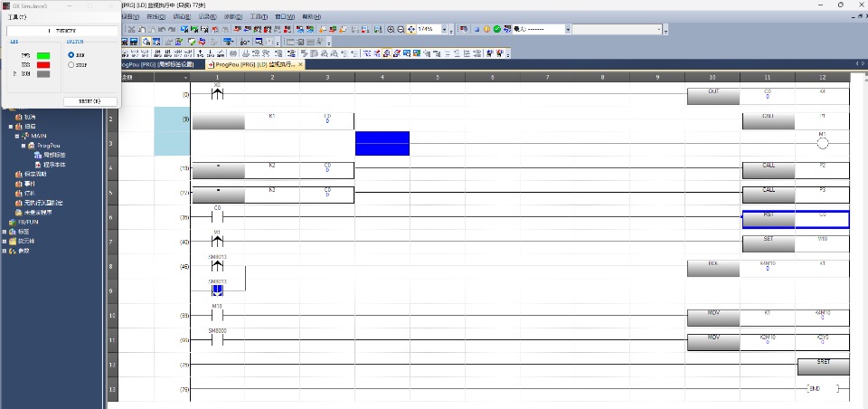Viewport: 868px width, 409px height.
Task: Open the 调试(B) menu
Action: click(182, 17)
